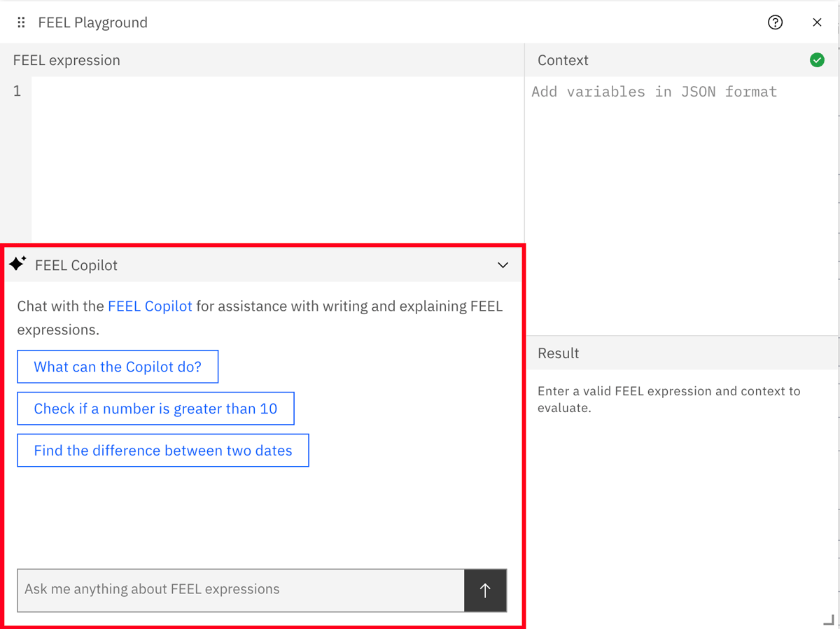Collapse the FEEL Copilot panel with the chevron
The image size is (840, 629).
pos(503,265)
